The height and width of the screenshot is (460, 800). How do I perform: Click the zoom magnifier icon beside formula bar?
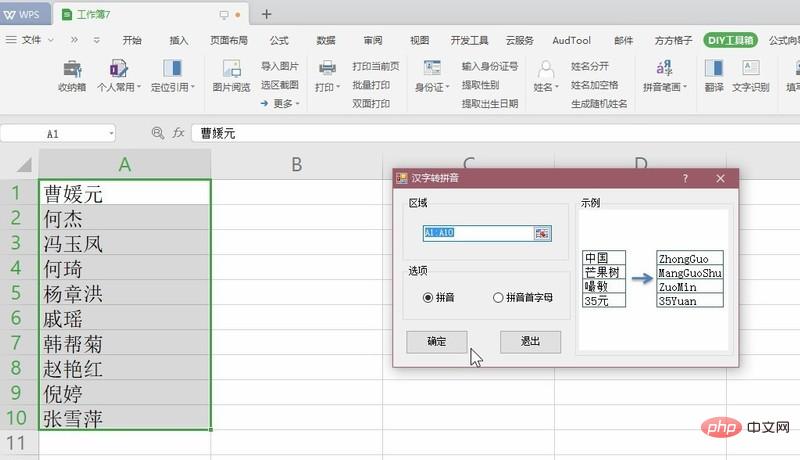click(157, 132)
